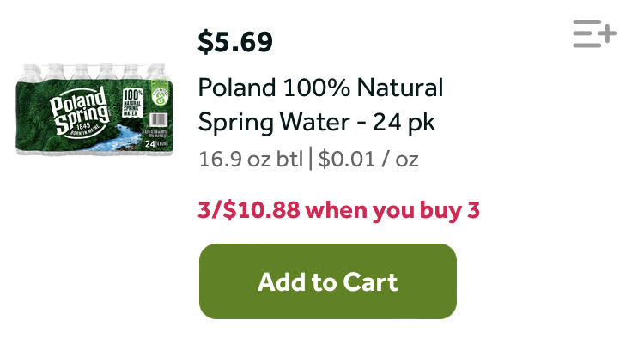Click the barcode on the water pack image
Image resolution: width=644 pixels, height=338 pixels.
coord(158,120)
